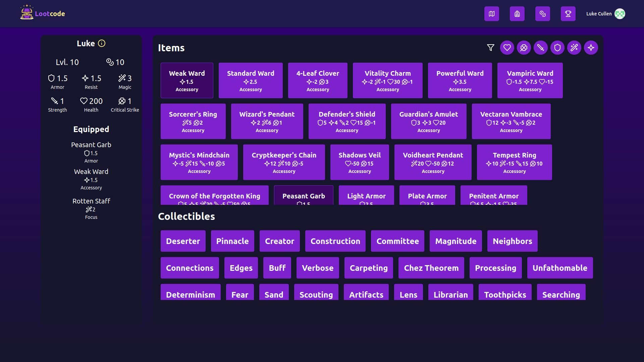The image size is (644, 362).
Task: Open the Pinnacle collectible
Action: point(232,241)
